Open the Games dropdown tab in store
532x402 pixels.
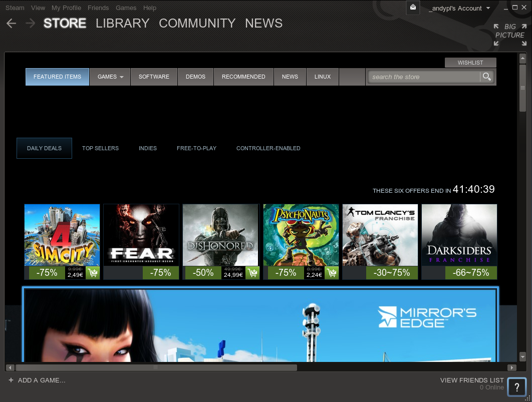click(110, 77)
